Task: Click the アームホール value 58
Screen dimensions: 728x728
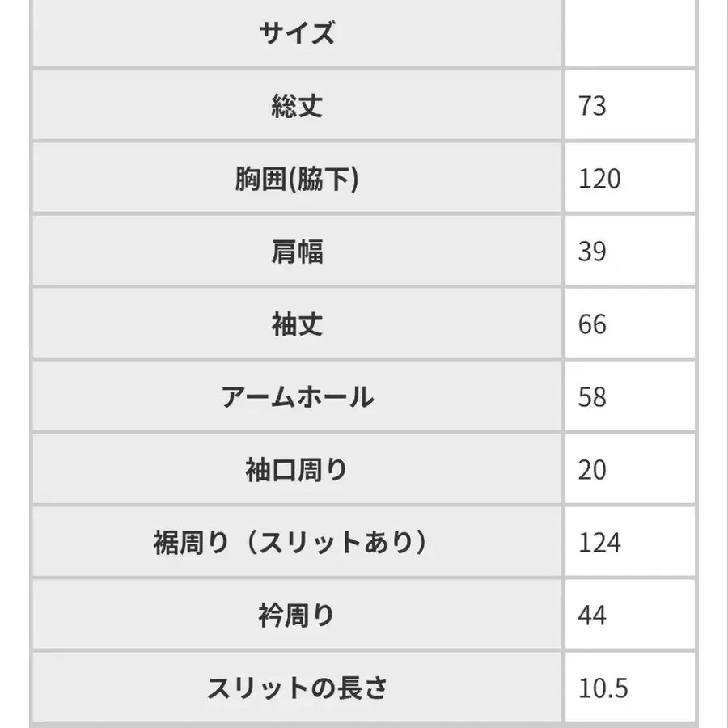Action: [593, 397]
